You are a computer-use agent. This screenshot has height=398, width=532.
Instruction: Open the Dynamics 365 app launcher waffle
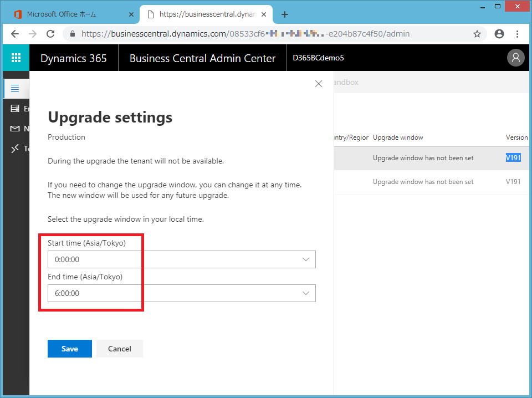pos(16,58)
